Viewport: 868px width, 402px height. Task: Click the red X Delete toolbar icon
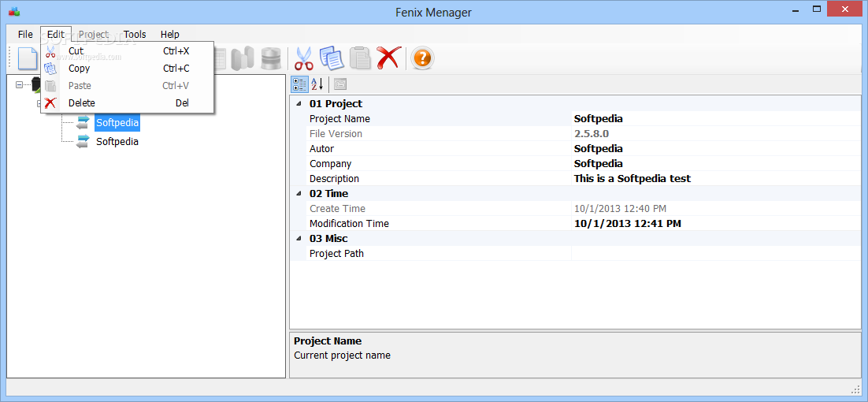point(388,58)
